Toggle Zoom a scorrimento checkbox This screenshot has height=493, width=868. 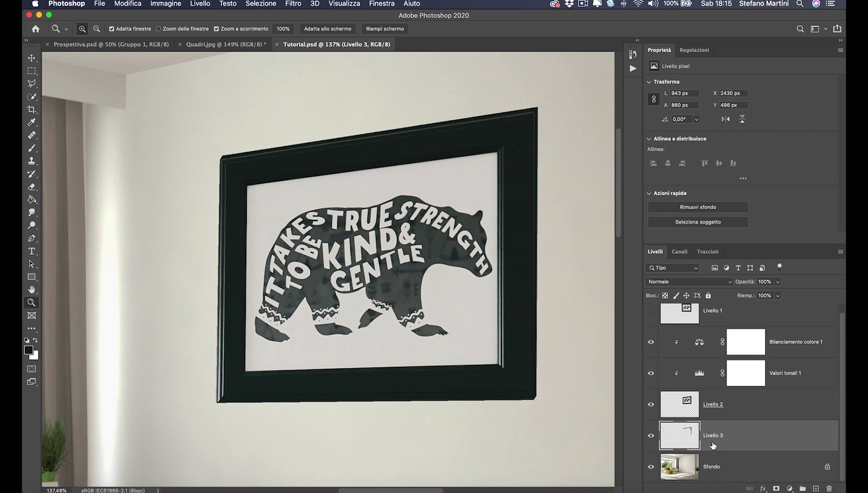216,29
